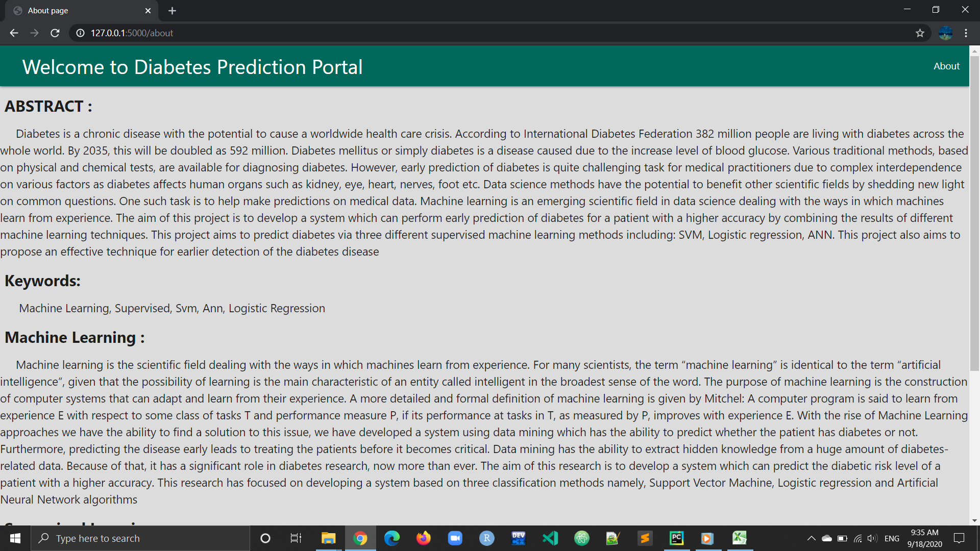Open a new browser tab
Screen dimensions: 980x551
pyautogui.click(x=172, y=11)
